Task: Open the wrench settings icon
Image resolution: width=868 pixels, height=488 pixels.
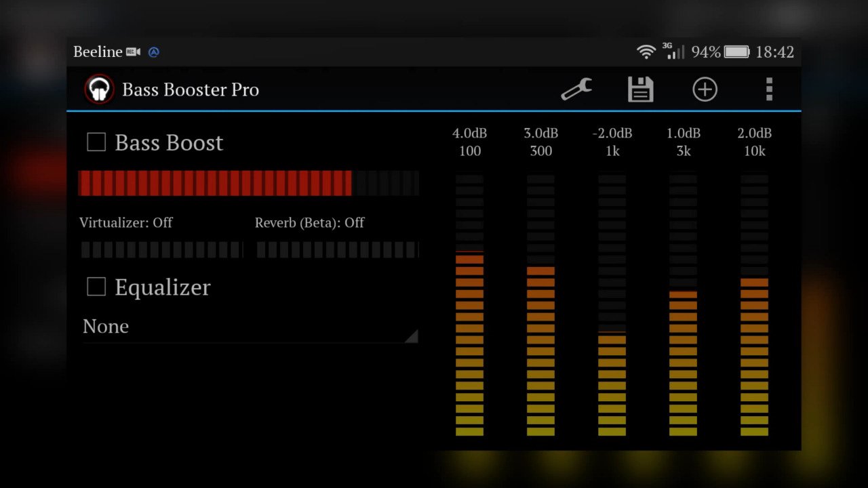Action: pos(576,89)
